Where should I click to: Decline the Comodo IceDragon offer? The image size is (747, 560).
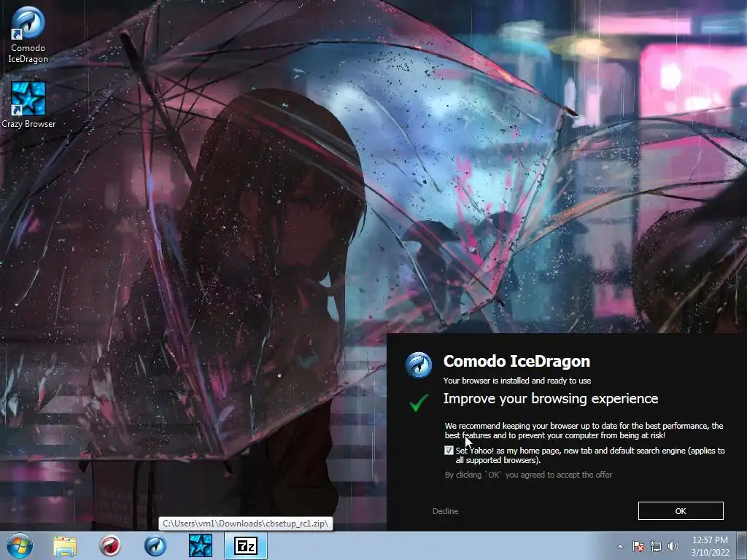(445, 511)
